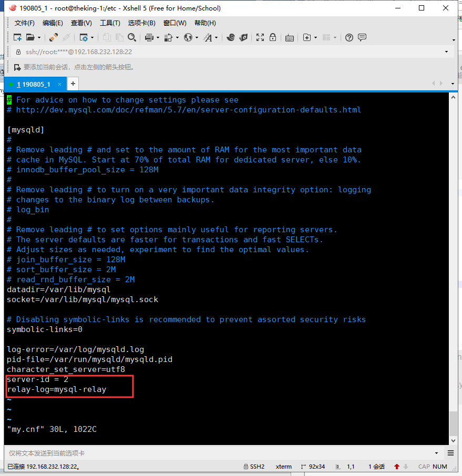462x476 pixels.
Task: Click the terminal scrollbar thumb
Action: [x=453, y=423]
